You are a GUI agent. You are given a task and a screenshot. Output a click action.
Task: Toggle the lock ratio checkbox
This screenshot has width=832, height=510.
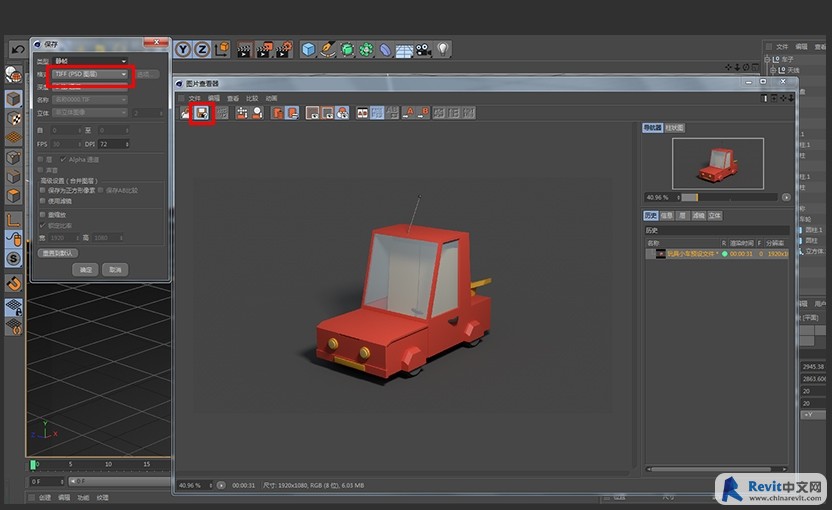[42, 226]
